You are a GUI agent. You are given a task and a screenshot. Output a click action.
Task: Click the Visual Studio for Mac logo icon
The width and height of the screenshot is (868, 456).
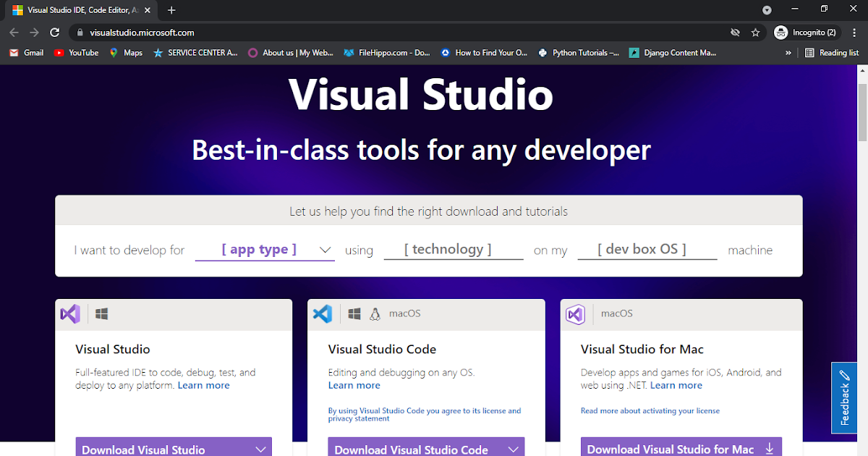(575, 314)
